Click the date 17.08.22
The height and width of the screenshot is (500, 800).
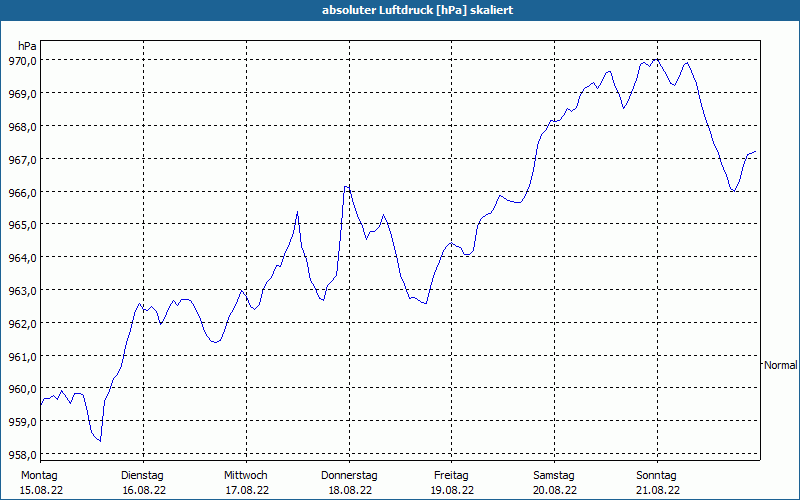point(247,490)
